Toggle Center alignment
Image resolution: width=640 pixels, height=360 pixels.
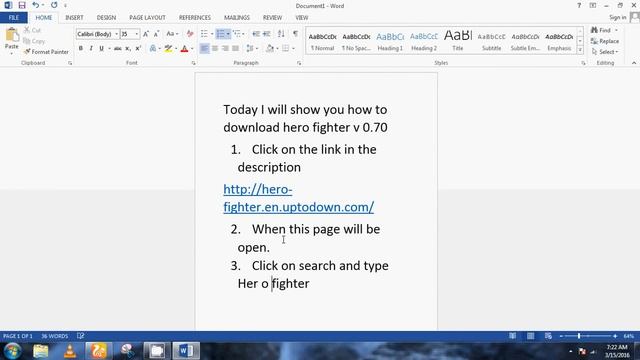[215, 49]
